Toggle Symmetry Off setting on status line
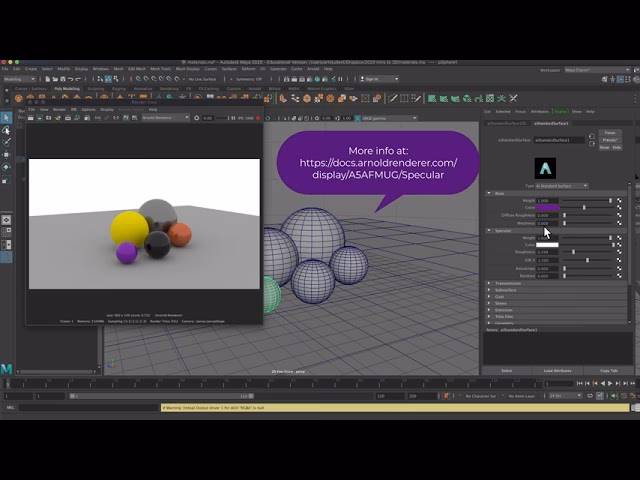 coord(249,79)
